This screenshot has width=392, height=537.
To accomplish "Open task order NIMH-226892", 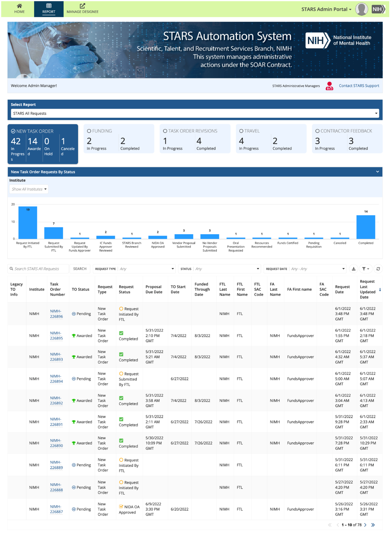I will (x=56, y=400).
